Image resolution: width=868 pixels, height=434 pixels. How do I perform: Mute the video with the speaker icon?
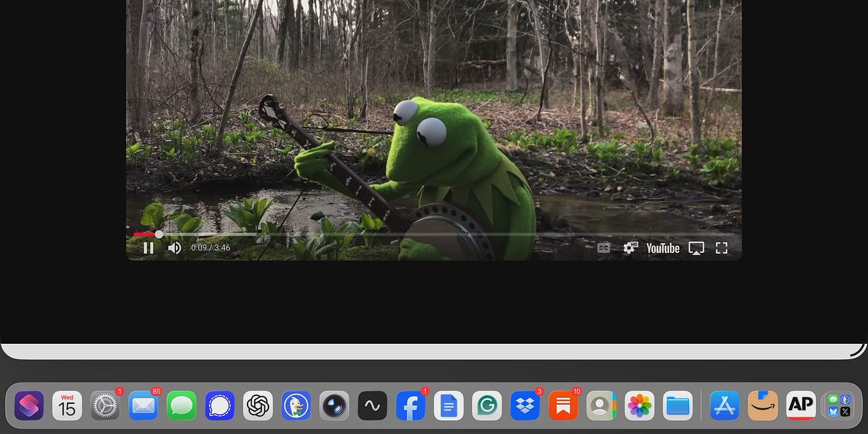[174, 248]
